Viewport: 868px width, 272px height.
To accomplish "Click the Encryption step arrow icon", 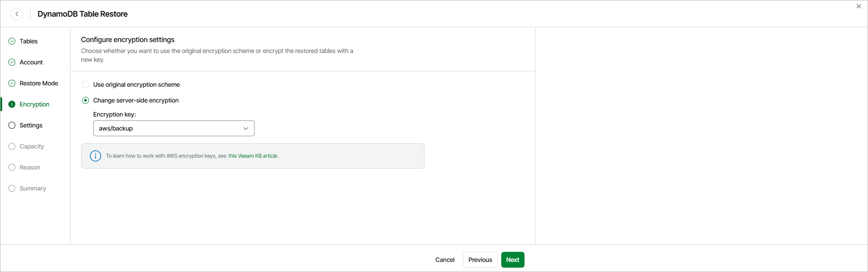I will tap(12, 104).
